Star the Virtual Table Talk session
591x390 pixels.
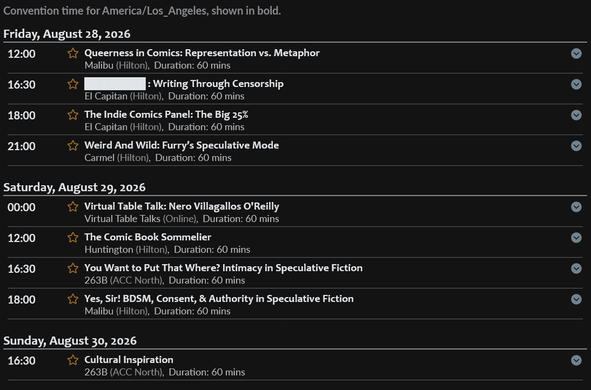point(73,206)
